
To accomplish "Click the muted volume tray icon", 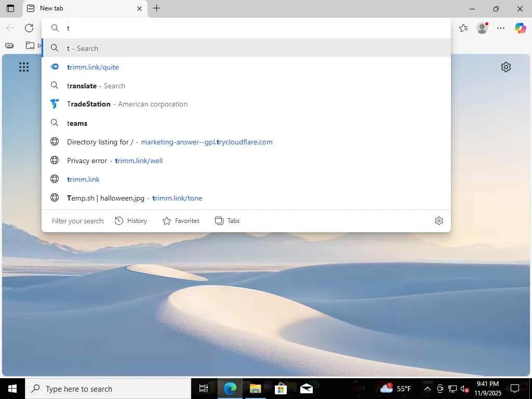I will click(465, 389).
